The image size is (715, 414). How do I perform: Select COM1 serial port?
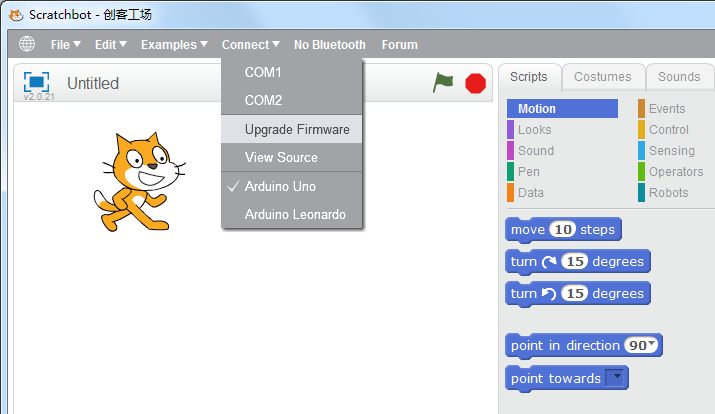pyautogui.click(x=292, y=72)
